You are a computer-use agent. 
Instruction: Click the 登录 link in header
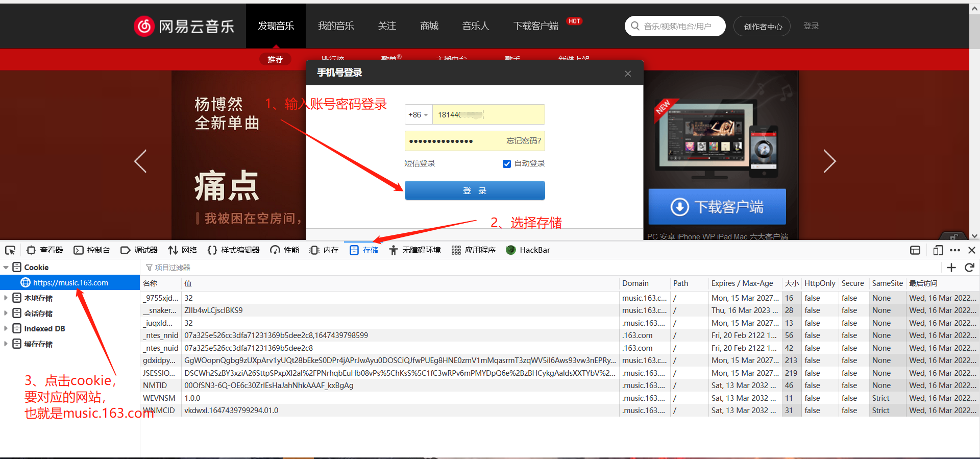point(811,26)
